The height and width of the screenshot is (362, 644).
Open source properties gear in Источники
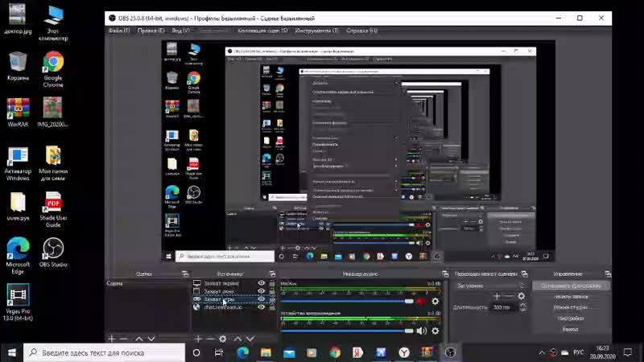223,339
